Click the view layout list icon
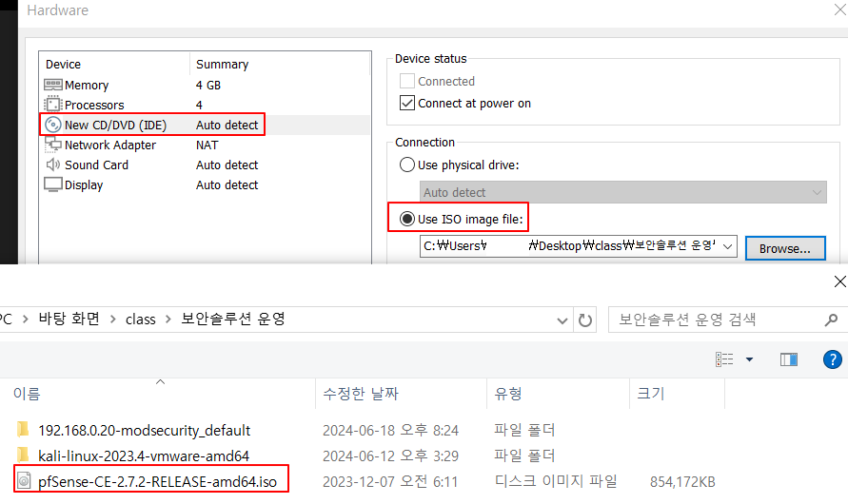Screen dimensions: 848x504 click(x=724, y=359)
